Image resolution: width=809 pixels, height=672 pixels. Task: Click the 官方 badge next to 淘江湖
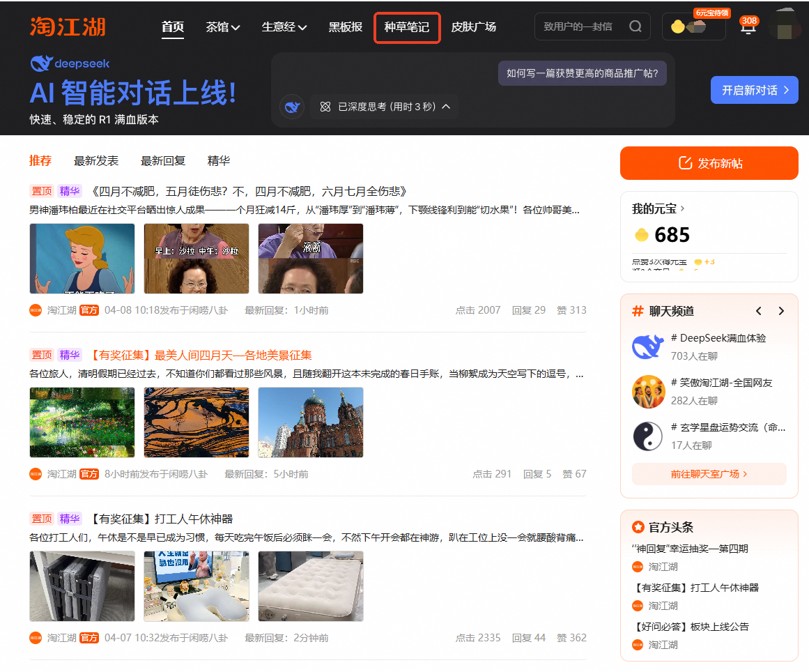coord(89,310)
